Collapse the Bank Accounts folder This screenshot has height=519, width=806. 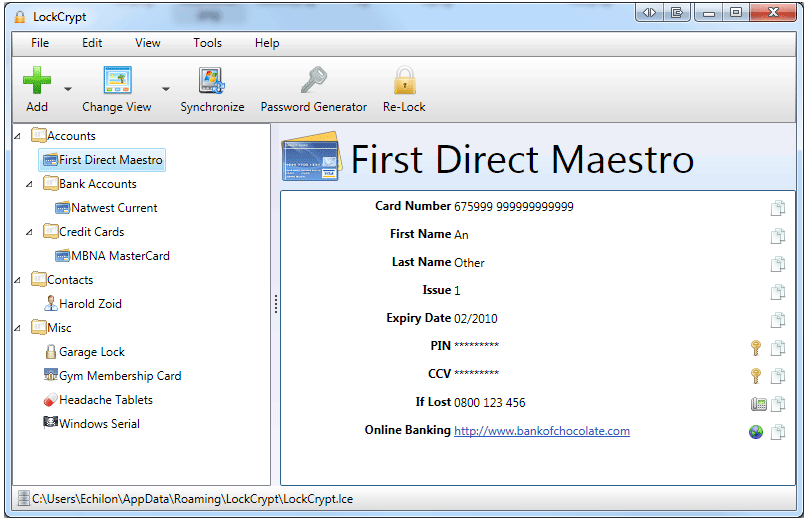coord(29,184)
